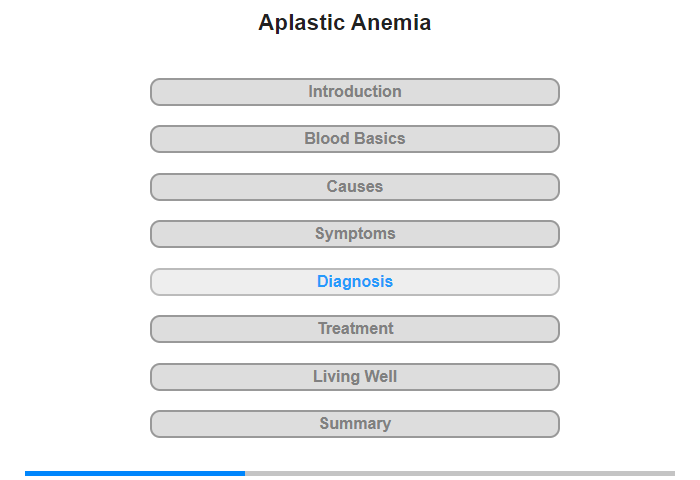Image resolution: width=700 pixels, height=480 pixels.
Task: Jump to the Treatment section
Action: click(355, 329)
